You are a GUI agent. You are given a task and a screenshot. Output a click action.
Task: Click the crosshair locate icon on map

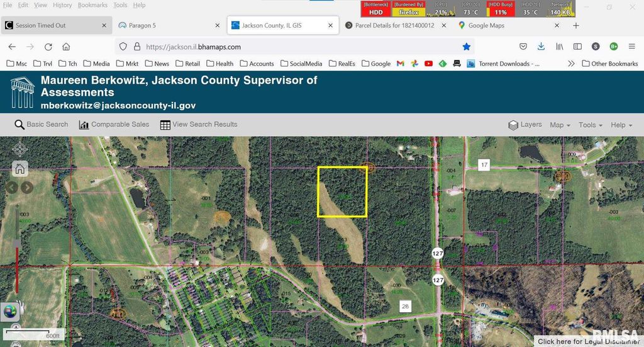click(20, 149)
